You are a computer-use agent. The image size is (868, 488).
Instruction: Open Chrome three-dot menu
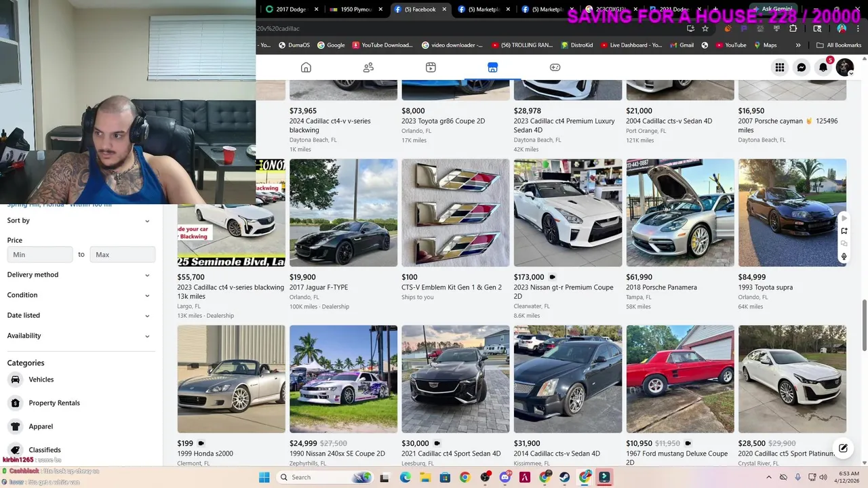click(858, 28)
